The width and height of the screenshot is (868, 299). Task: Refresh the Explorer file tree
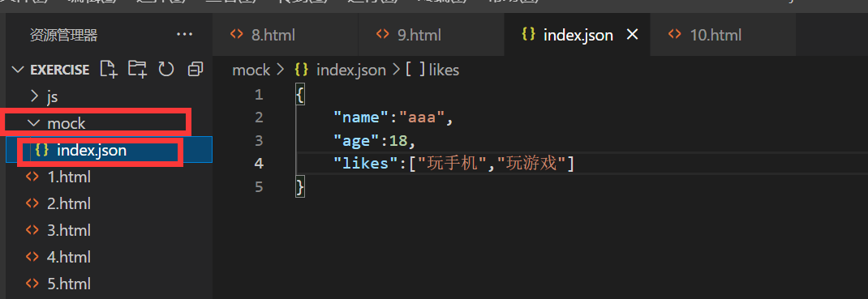(166, 69)
